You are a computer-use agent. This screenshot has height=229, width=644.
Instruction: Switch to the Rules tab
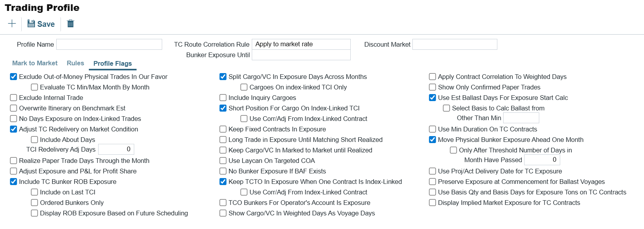click(x=75, y=63)
